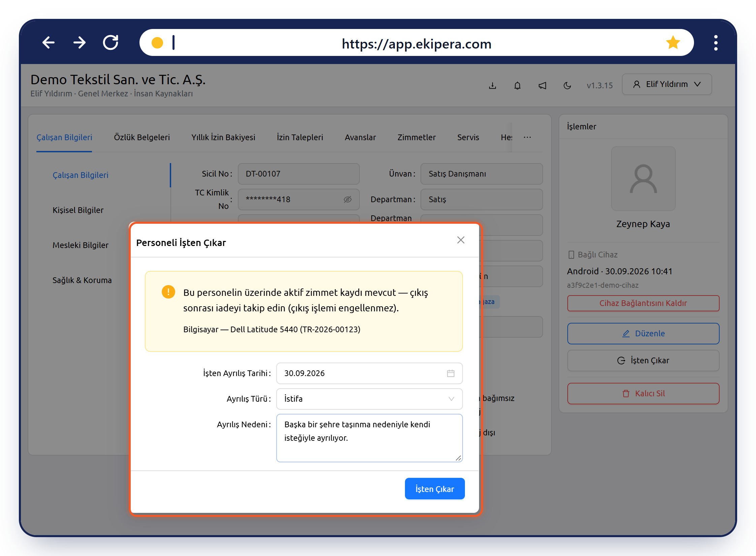Expand more tabs with ellipsis
756x556 pixels.
[527, 137]
